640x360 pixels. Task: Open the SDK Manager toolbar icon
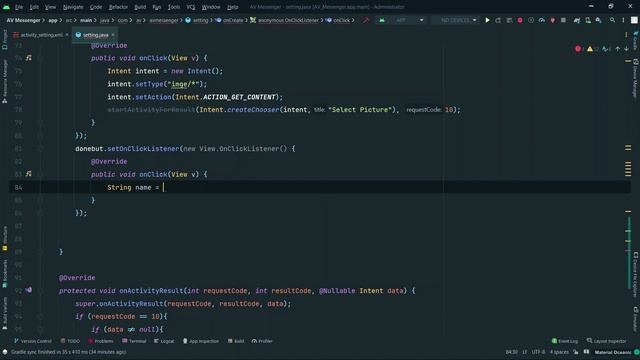point(598,20)
